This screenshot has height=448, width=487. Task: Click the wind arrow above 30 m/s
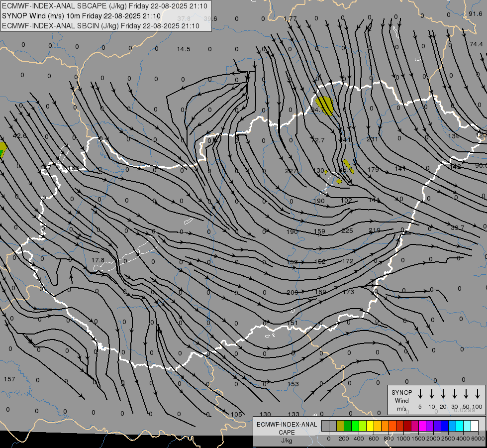point(454,393)
